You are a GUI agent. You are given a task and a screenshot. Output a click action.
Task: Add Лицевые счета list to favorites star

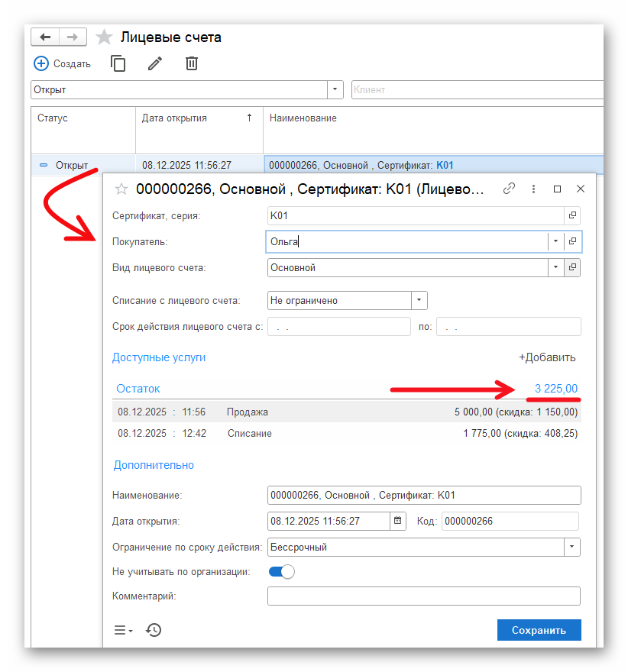(x=104, y=37)
